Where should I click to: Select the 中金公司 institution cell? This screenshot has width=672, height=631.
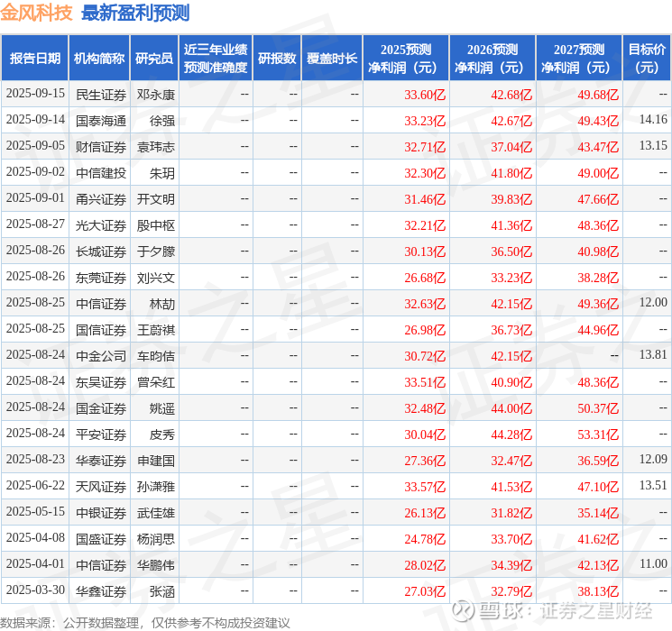(x=101, y=356)
